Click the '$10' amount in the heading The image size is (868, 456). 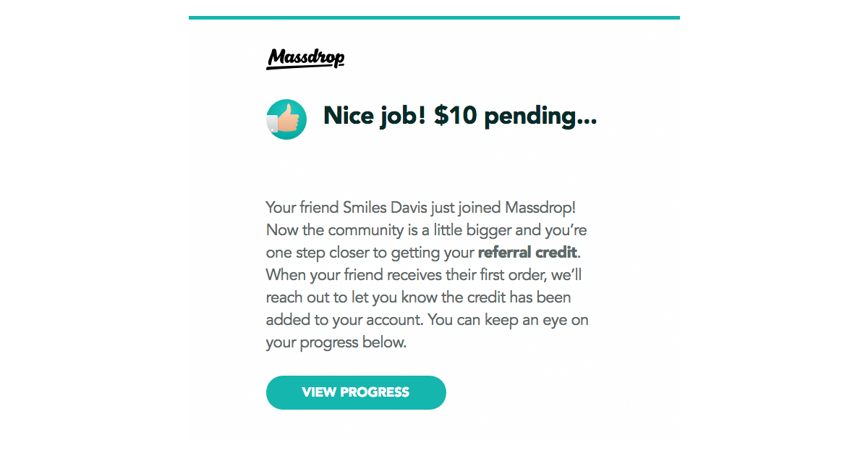(456, 116)
